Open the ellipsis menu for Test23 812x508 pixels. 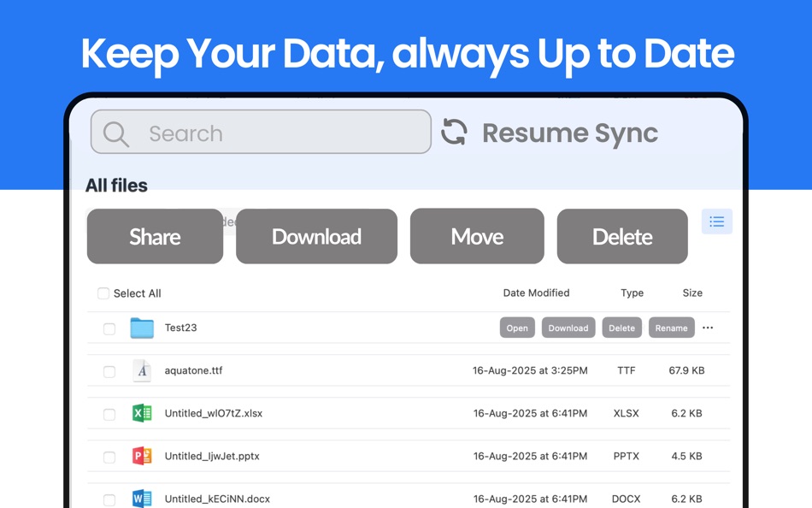tap(708, 328)
